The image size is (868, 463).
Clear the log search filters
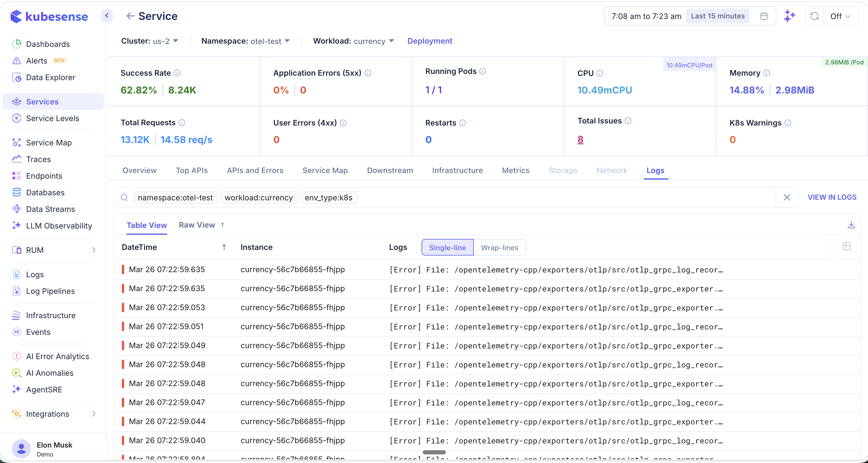tap(787, 197)
